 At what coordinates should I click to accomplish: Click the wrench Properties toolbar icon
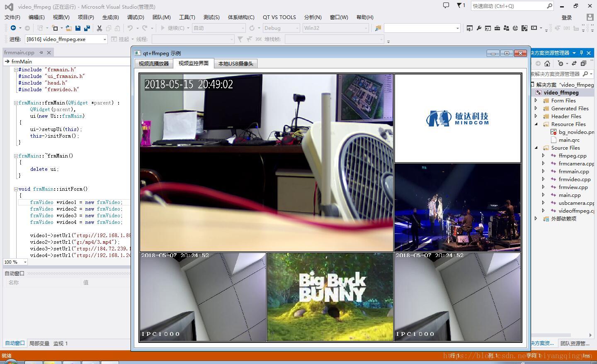[x=479, y=28]
